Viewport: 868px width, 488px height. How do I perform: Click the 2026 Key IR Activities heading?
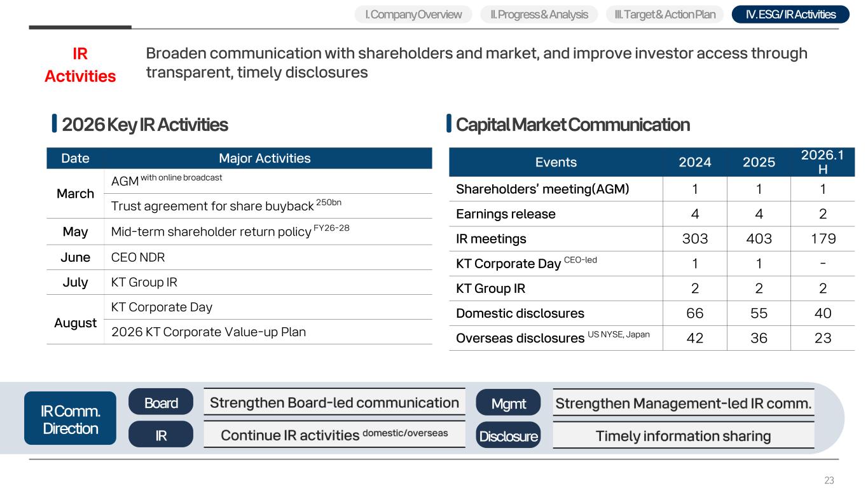click(144, 125)
